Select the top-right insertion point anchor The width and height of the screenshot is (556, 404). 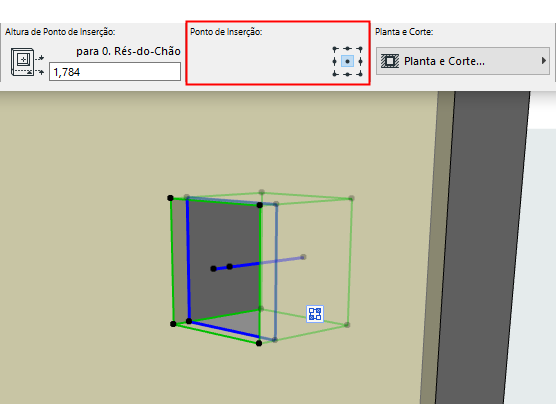(x=360, y=49)
